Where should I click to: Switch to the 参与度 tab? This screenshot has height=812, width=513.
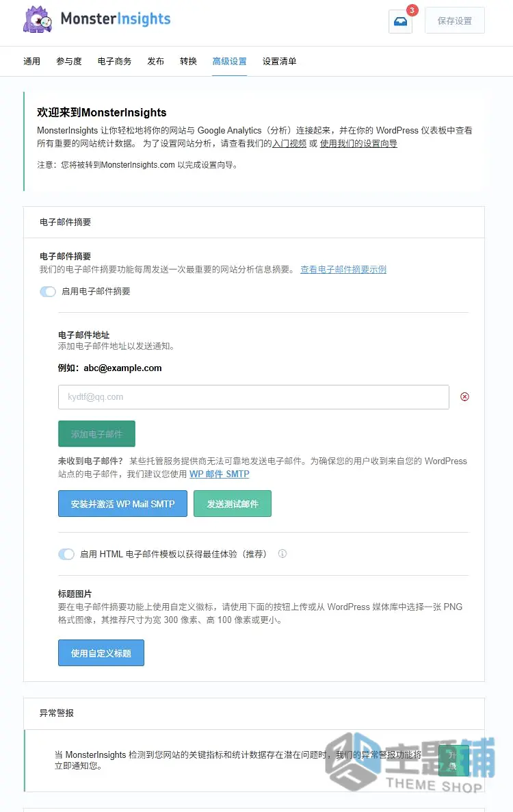click(69, 61)
